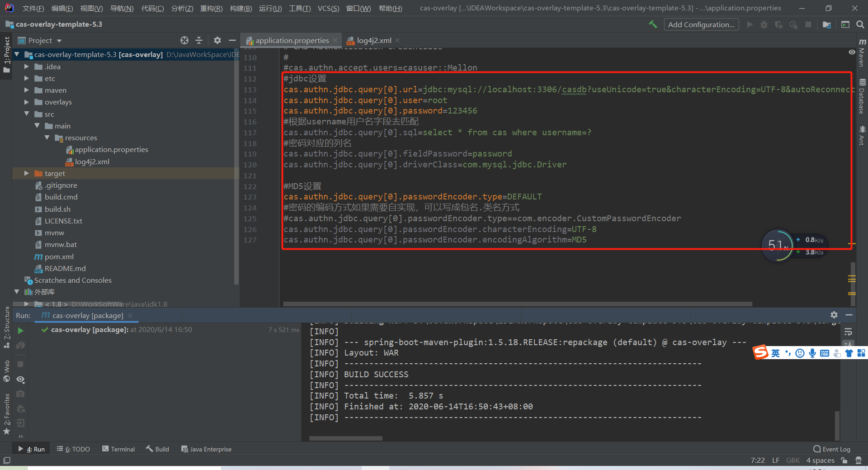Open the Favorites side tool window

click(x=6, y=414)
